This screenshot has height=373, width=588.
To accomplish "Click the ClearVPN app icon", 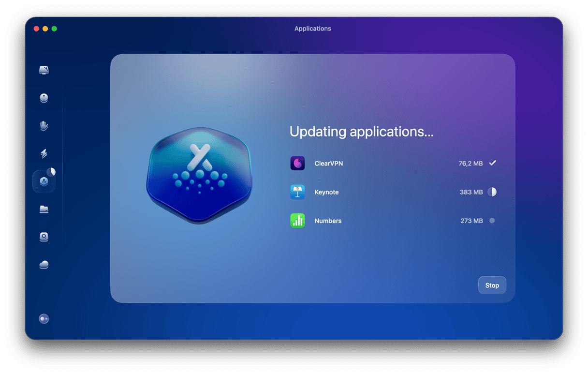I will click(297, 163).
